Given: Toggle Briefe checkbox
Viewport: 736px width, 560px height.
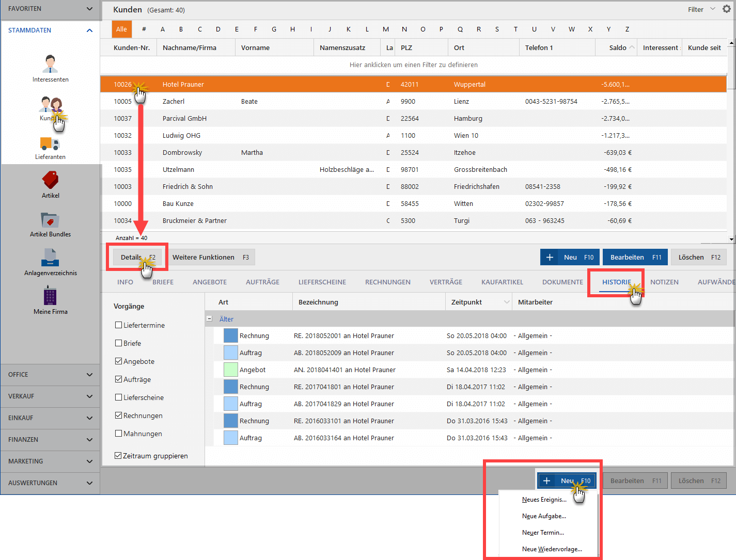Looking at the screenshot, I should (118, 343).
